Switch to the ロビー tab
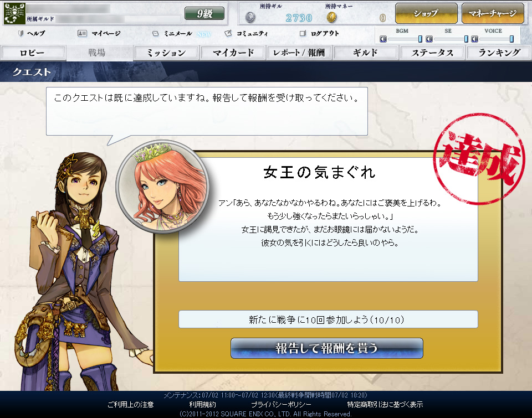This screenshot has width=532, height=418. pyautogui.click(x=33, y=53)
